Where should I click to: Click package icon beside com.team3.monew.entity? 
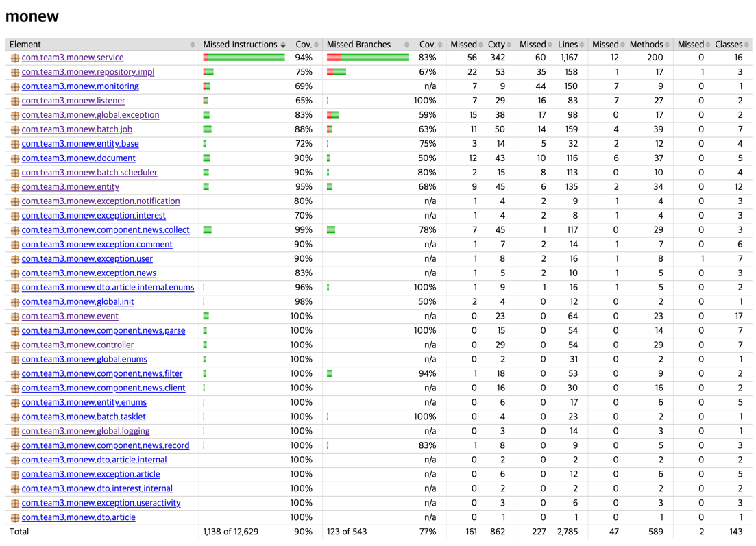[15, 188]
